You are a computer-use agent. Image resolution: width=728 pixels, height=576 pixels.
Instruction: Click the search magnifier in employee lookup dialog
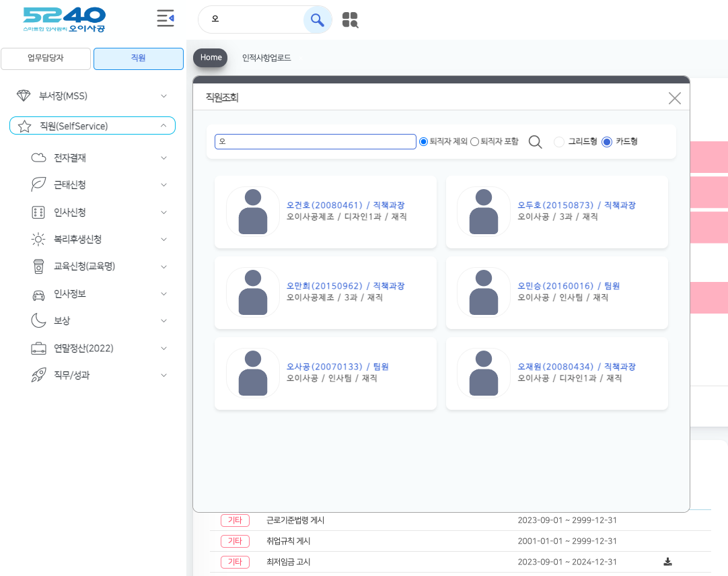[x=535, y=142]
